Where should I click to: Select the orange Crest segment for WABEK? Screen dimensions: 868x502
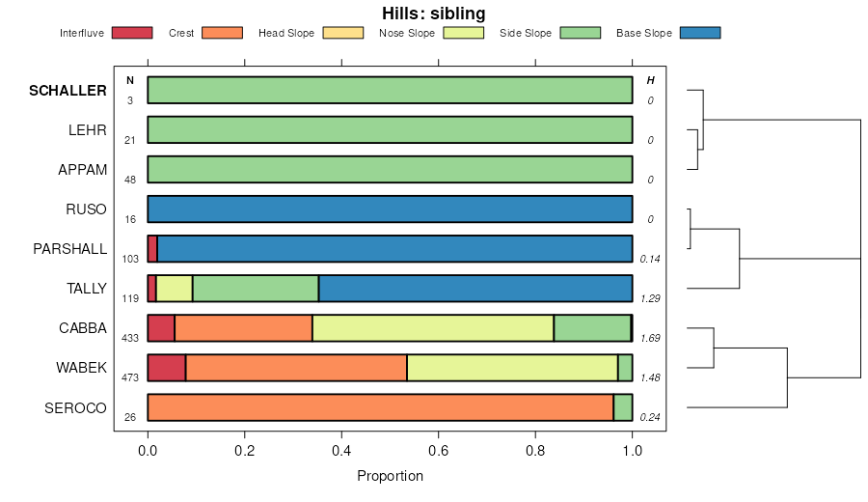click(x=296, y=368)
